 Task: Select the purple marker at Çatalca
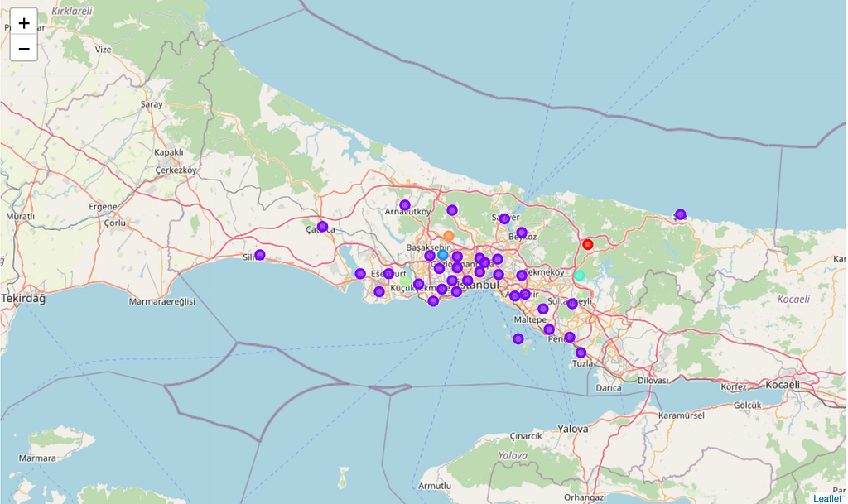(322, 227)
